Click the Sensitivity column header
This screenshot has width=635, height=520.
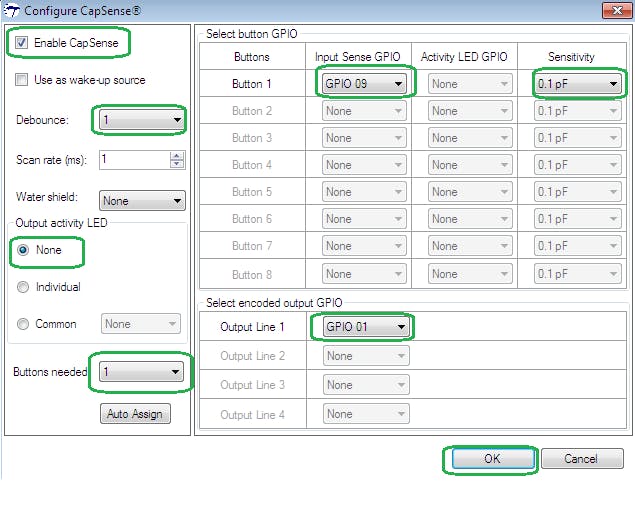571,57
